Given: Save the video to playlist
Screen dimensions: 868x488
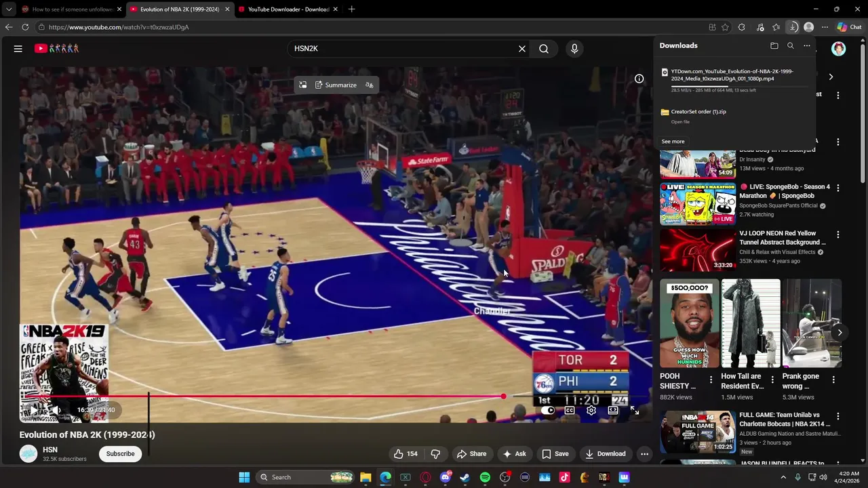Looking at the screenshot, I should 555,454.
